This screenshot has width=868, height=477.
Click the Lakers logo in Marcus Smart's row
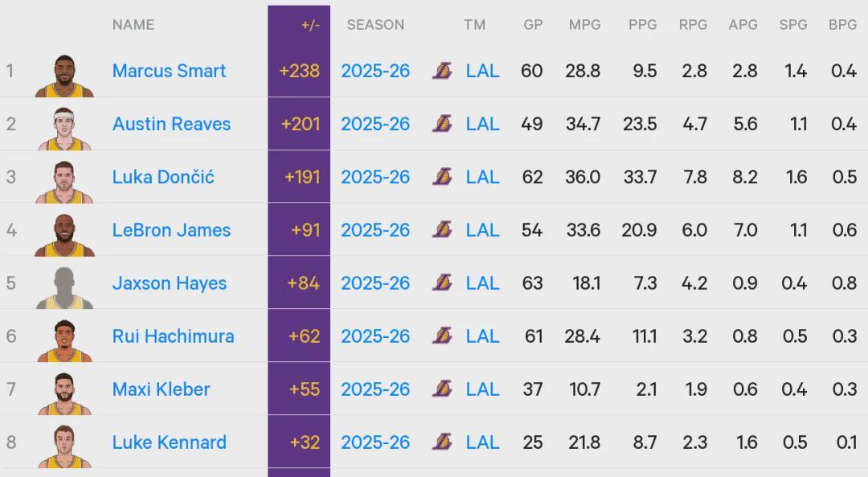point(442,71)
